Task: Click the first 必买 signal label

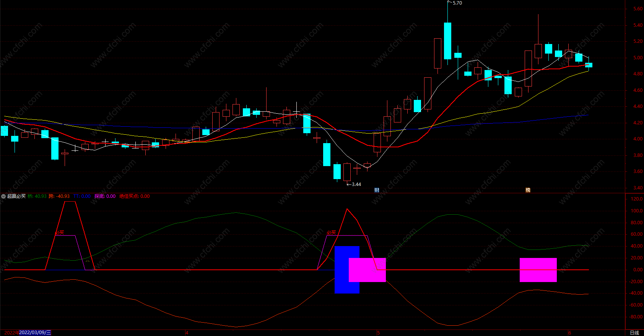Action: pos(60,232)
